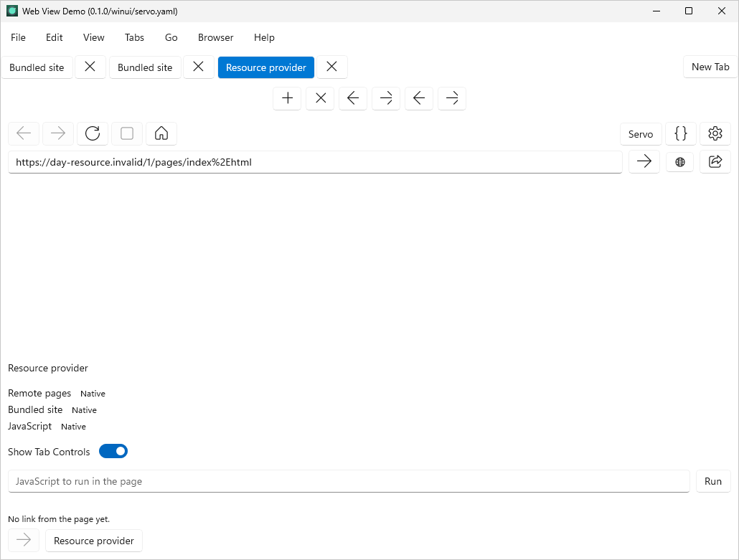Screen dimensions: 739x560
Task: Toggle the Show Tab Controls switch
Action: point(113,451)
